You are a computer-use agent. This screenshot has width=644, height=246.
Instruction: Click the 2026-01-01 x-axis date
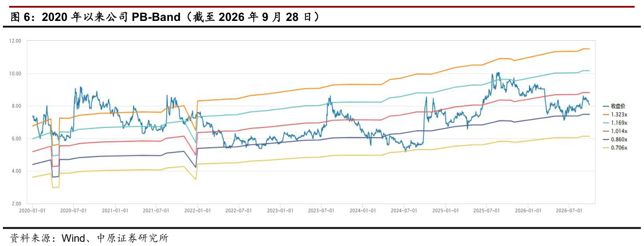[x=528, y=210]
